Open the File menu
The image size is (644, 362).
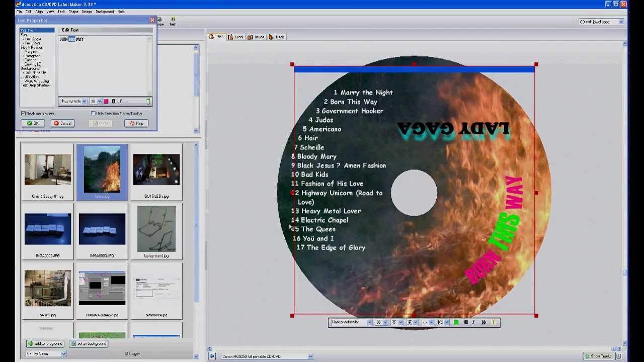tap(19, 11)
